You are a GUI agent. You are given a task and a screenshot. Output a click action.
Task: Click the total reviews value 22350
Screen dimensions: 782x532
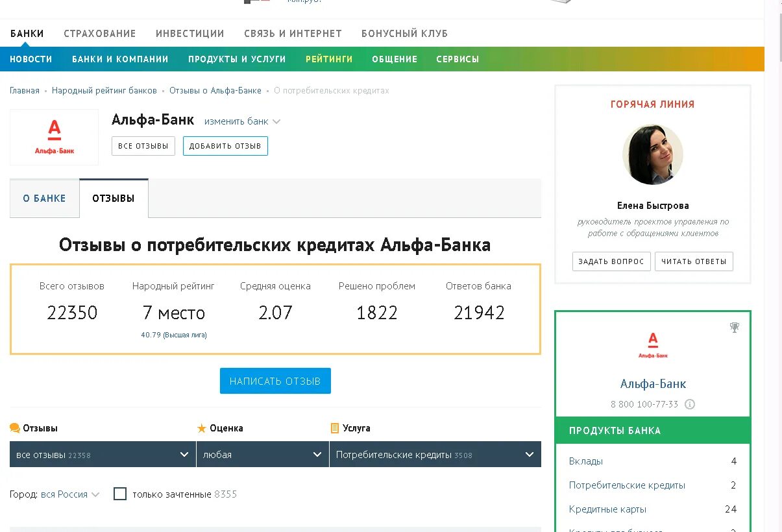(72, 313)
